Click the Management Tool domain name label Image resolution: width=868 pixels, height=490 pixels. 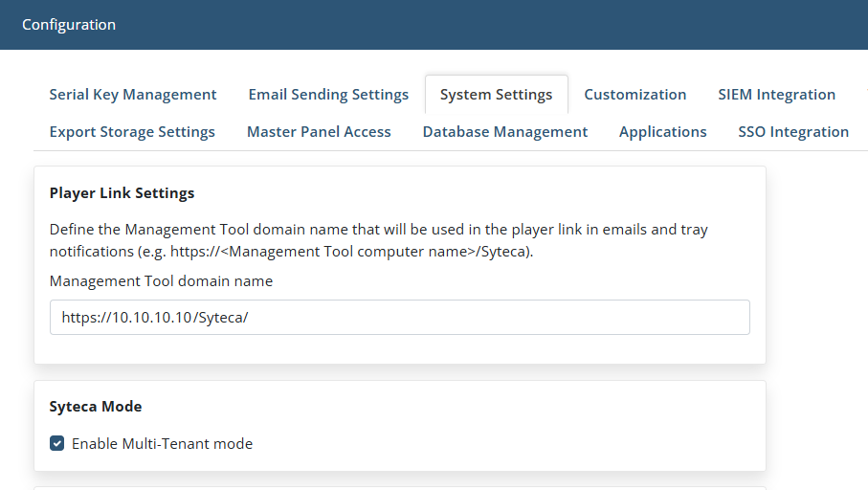161,281
